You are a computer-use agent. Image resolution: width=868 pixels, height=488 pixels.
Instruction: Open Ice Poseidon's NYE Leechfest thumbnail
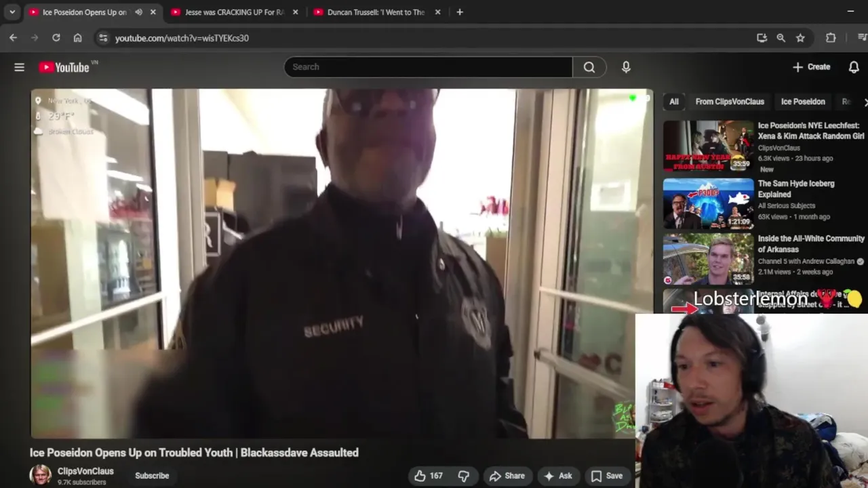(708, 146)
